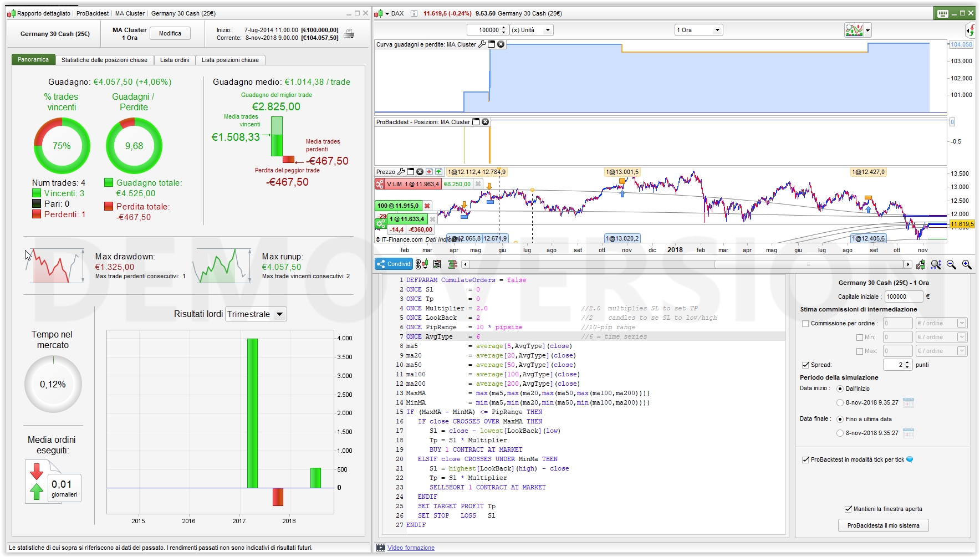Viewport: 980px width, 557px height.
Task: Click the indicators chart icon in toolbar
Action: [854, 30]
